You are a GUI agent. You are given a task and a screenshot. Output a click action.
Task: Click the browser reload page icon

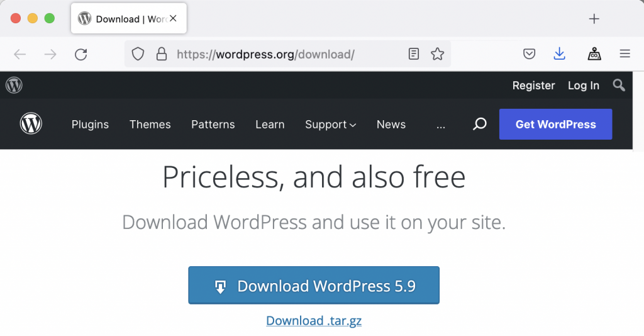80,55
